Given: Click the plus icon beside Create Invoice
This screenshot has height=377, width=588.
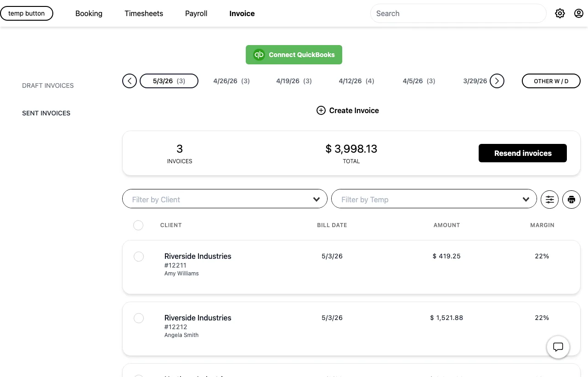Looking at the screenshot, I should coord(321,110).
